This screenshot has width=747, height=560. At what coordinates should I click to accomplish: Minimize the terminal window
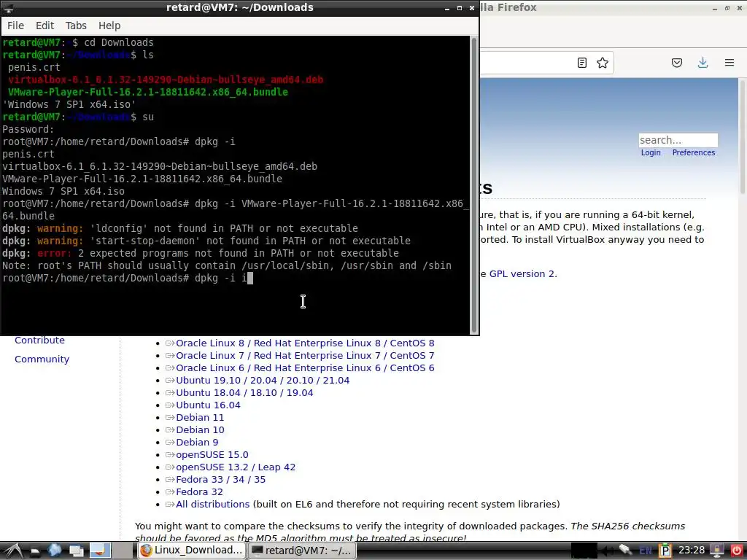447,8
